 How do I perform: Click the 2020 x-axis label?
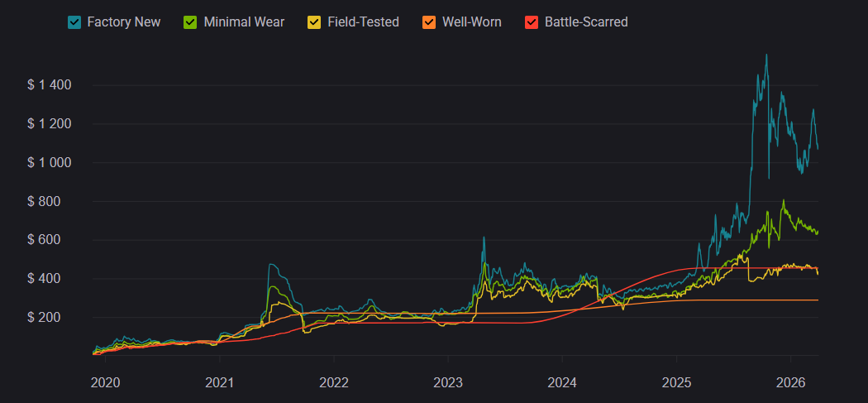click(105, 382)
